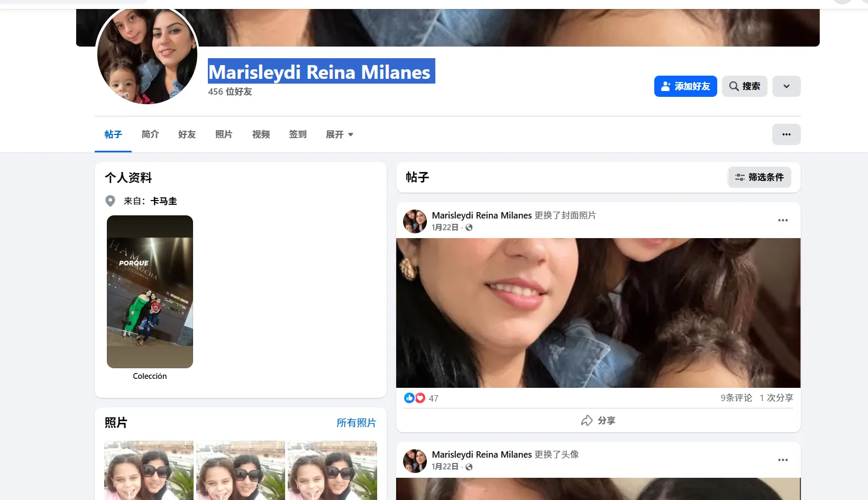Click the 帖子 heading in the posts panel

point(417,177)
